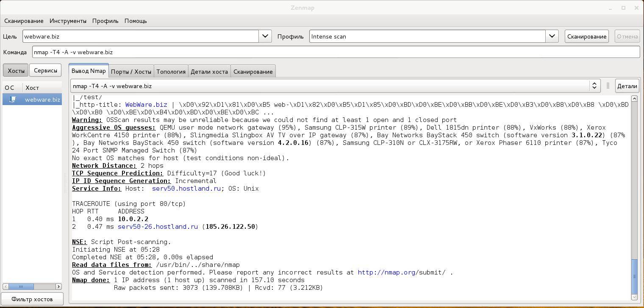Image resolution: width=644 pixels, height=308 pixels.
Task: Click the Aggressive OS guesses heading
Action: point(114,128)
